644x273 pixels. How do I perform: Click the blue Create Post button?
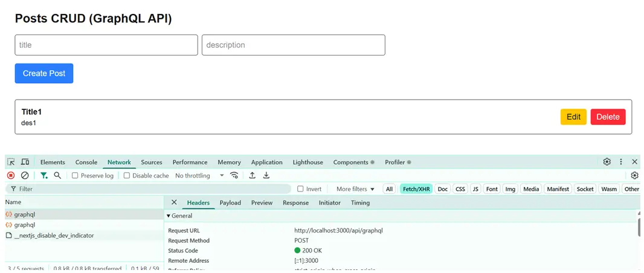[44, 73]
